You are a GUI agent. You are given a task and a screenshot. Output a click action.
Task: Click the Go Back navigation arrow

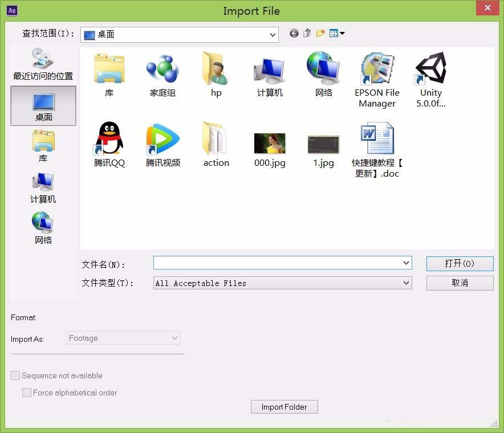pos(294,33)
